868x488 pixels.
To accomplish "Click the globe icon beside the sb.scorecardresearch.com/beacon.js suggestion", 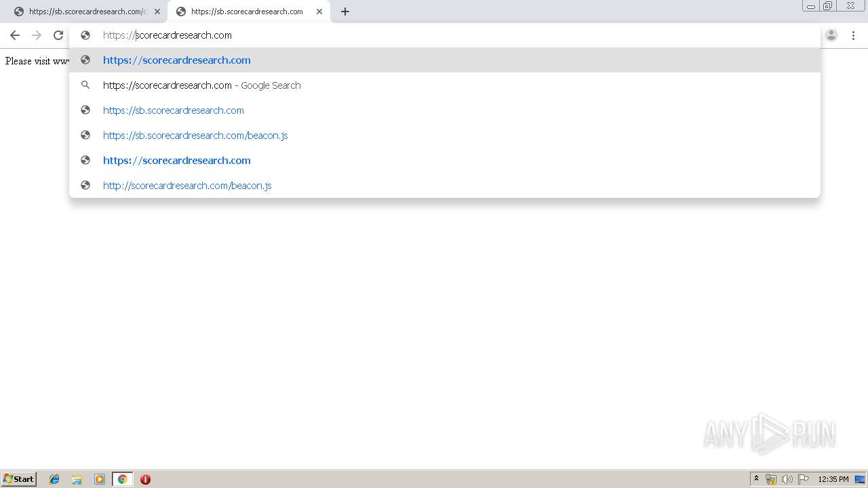I will [85, 136].
